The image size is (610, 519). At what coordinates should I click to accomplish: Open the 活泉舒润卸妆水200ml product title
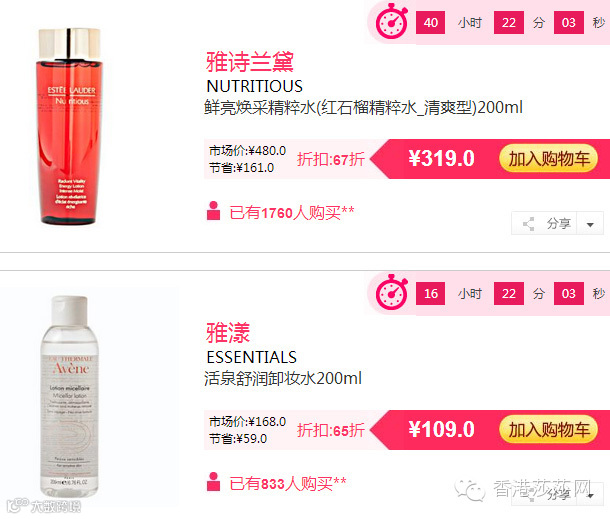coord(283,379)
